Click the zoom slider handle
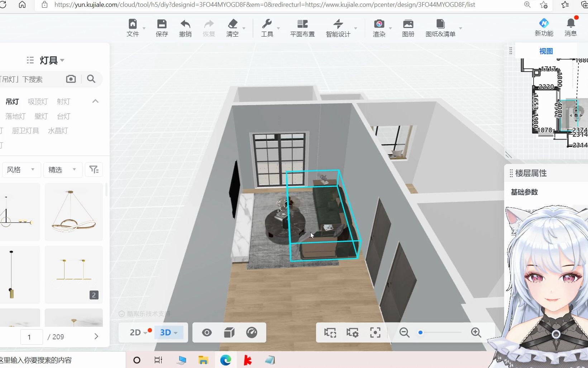Viewport: 588px width, 368px height. tap(421, 332)
